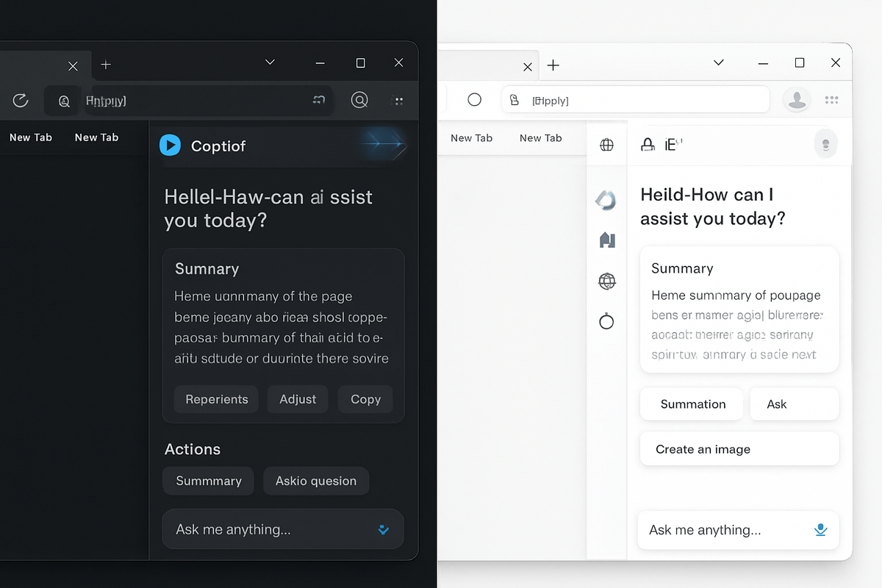Select the swirl logo icon in light sidebar
The image size is (882, 588).
click(x=606, y=200)
